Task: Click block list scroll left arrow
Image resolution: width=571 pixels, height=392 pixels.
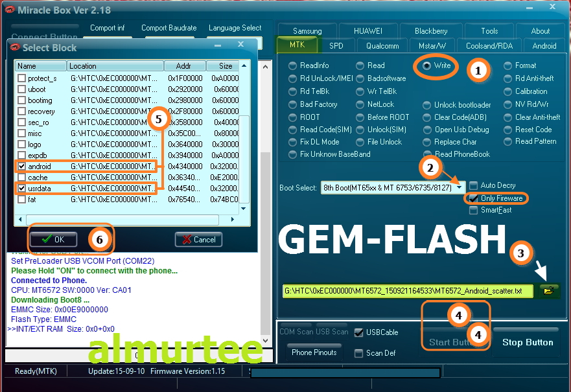Action: pos(20,219)
